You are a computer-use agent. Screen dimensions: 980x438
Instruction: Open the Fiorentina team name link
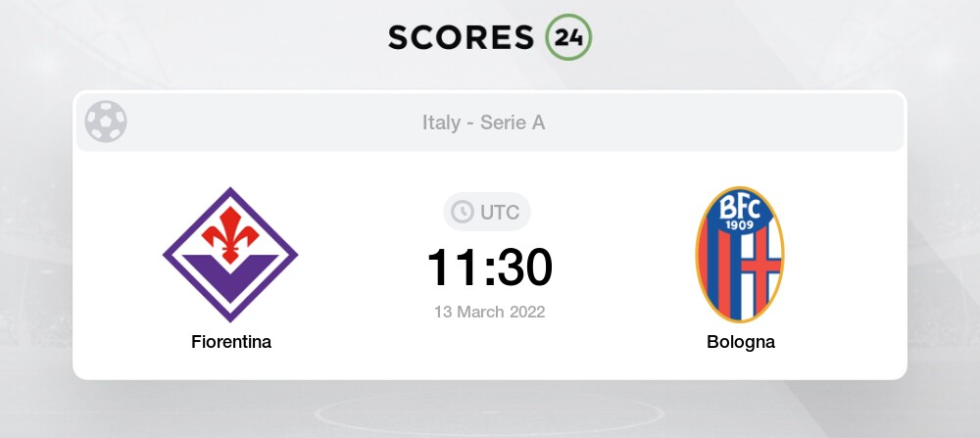231,342
